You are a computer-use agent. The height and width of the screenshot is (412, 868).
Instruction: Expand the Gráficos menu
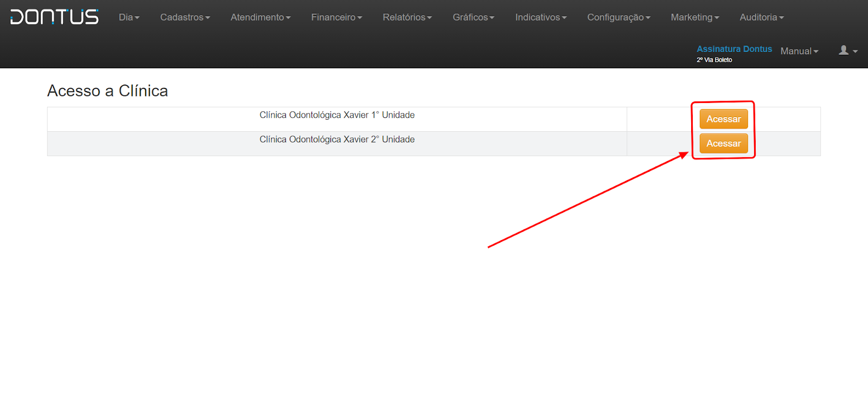[474, 17]
